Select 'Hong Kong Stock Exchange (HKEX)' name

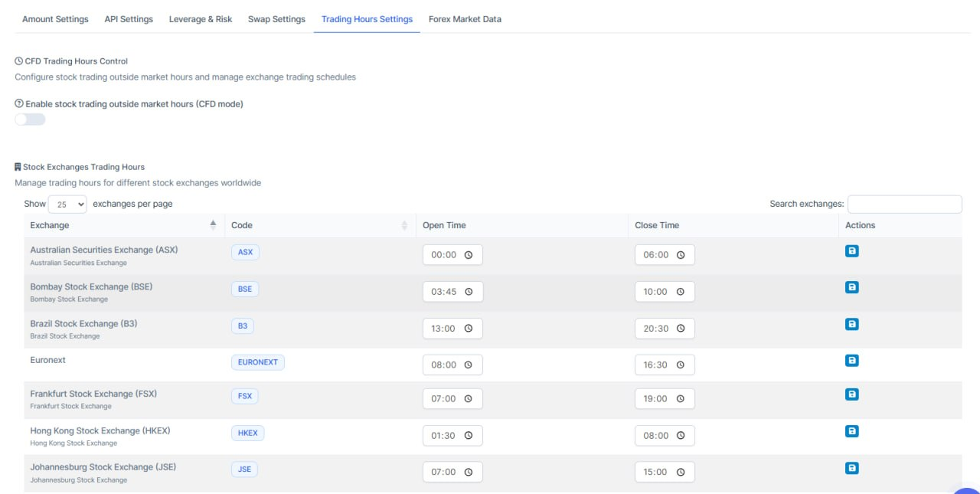(x=100, y=430)
